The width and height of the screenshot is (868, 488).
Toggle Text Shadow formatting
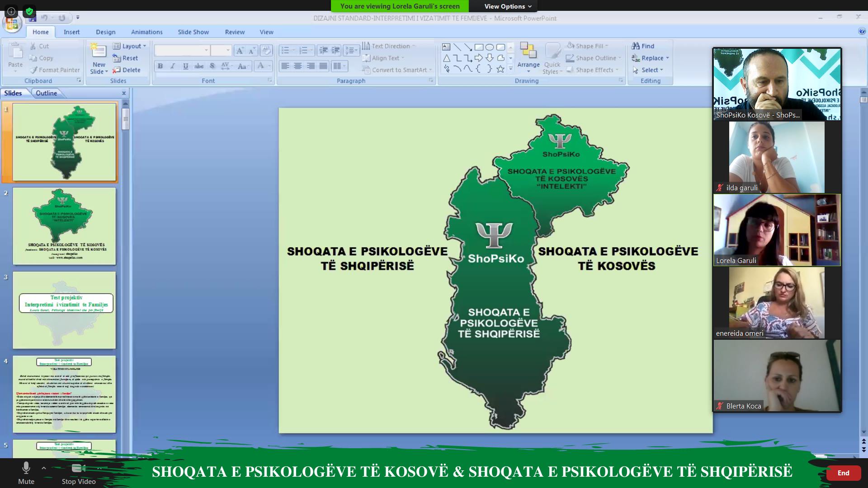pos(212,66)
